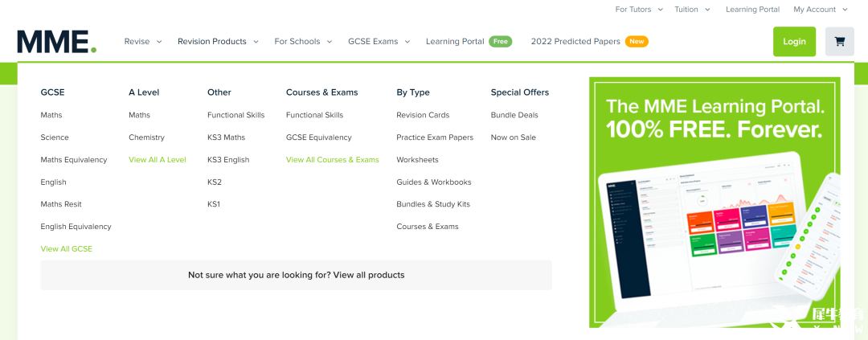Click the green Login button

tap(794, 42)
